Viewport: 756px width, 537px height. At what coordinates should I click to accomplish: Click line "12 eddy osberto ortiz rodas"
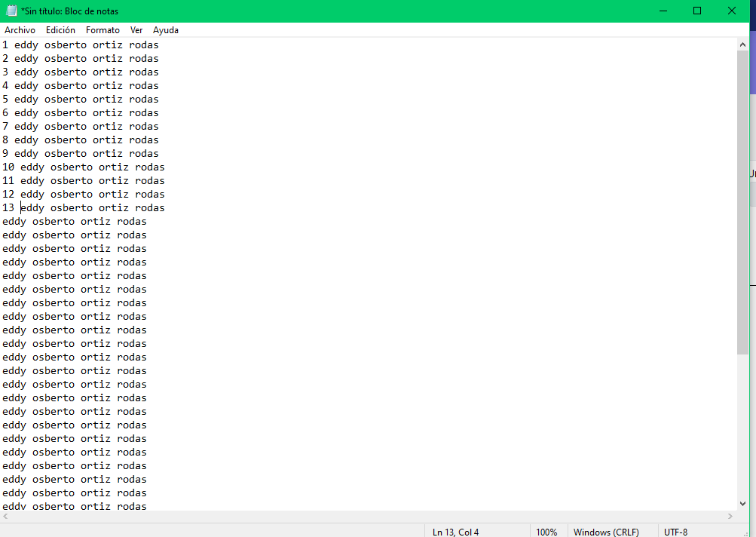tap(84, 194)
